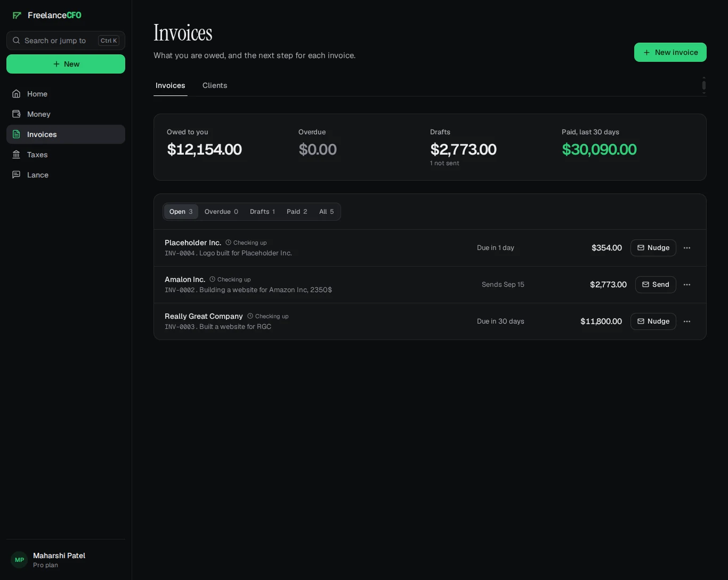This screenshot has width=728, height=580.
Task: Open more options for Placeholder Inc. invoice
Action: click(687, 248)
